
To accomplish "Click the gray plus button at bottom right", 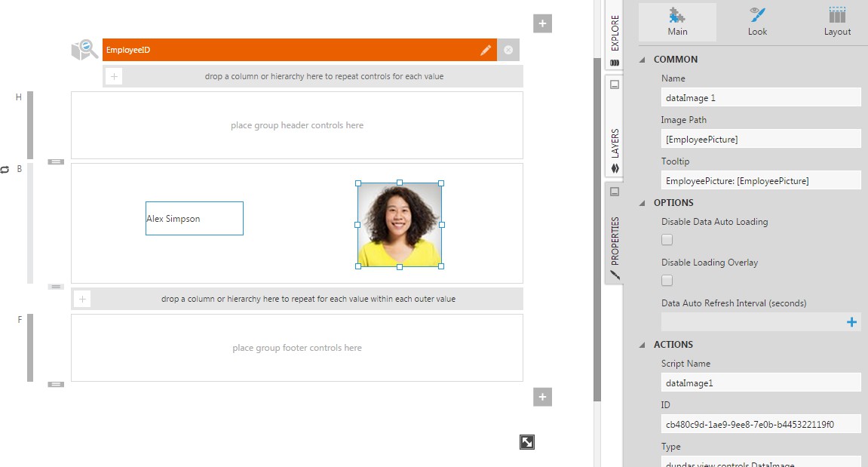I will click(541, 396).
